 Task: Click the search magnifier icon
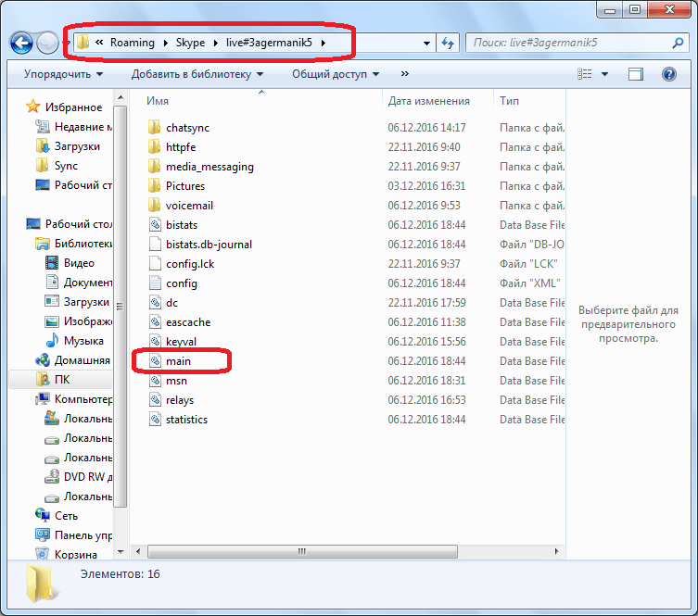(678, 43)
